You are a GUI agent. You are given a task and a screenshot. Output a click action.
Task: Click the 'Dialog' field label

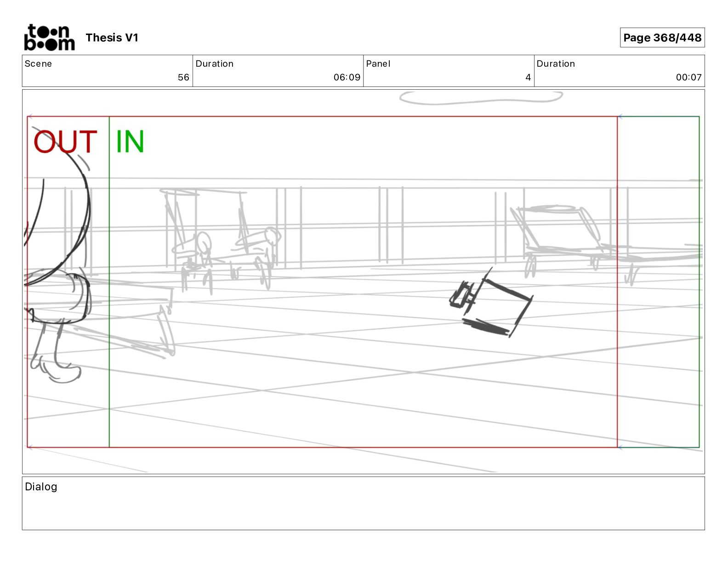(x=41, y=487)
